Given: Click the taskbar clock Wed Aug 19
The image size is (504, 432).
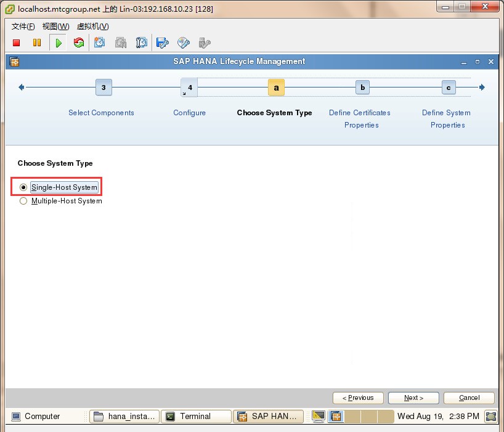Looking at the screenshot, I should pos(438,417).
